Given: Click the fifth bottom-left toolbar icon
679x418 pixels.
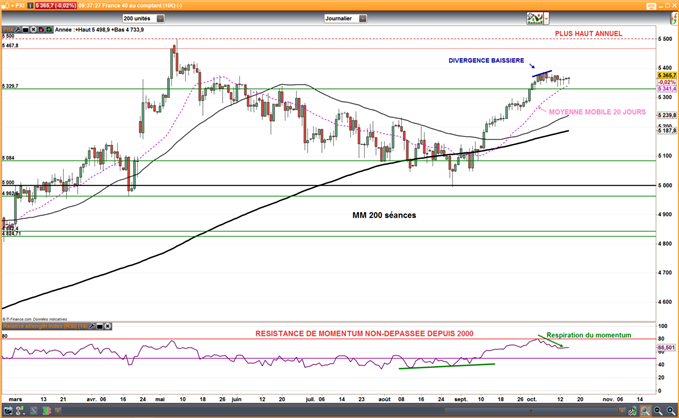Looking at the screenshot, I should pyautogui.click(x=58, y=410).
